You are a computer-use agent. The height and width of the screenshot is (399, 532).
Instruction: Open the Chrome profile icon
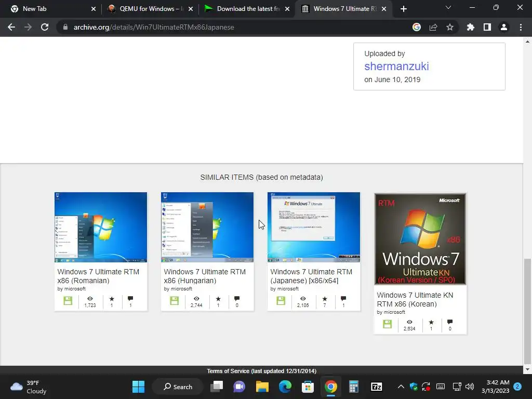click(504, 27)
